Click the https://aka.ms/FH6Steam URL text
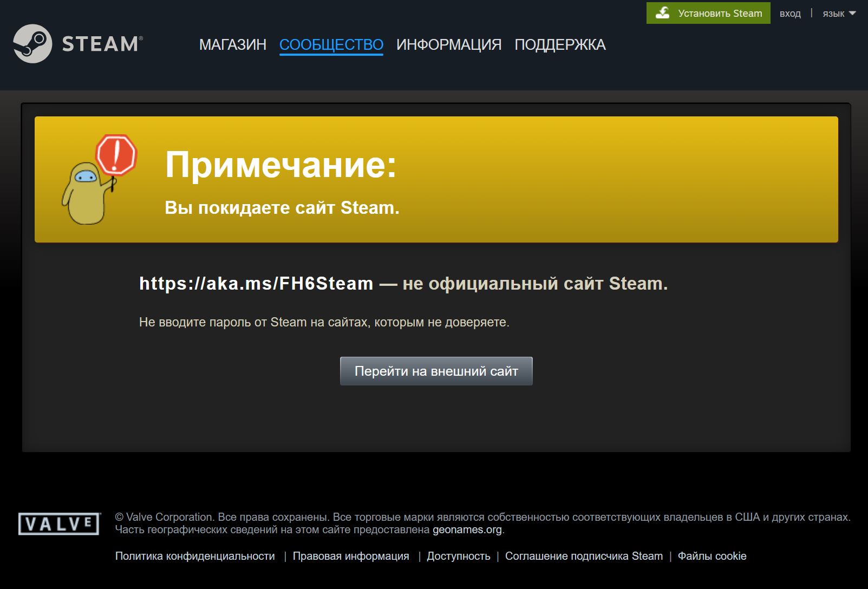This screenshot has height=589, width=868. tap(256, 283)
